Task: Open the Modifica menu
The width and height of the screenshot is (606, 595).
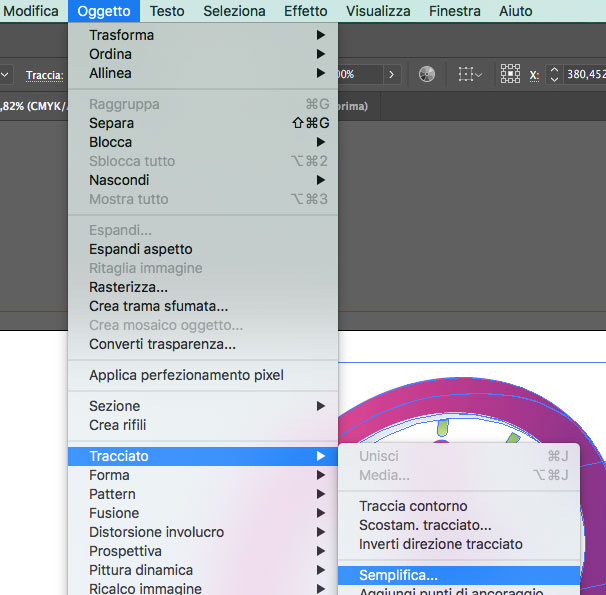Action: (31, 11)
